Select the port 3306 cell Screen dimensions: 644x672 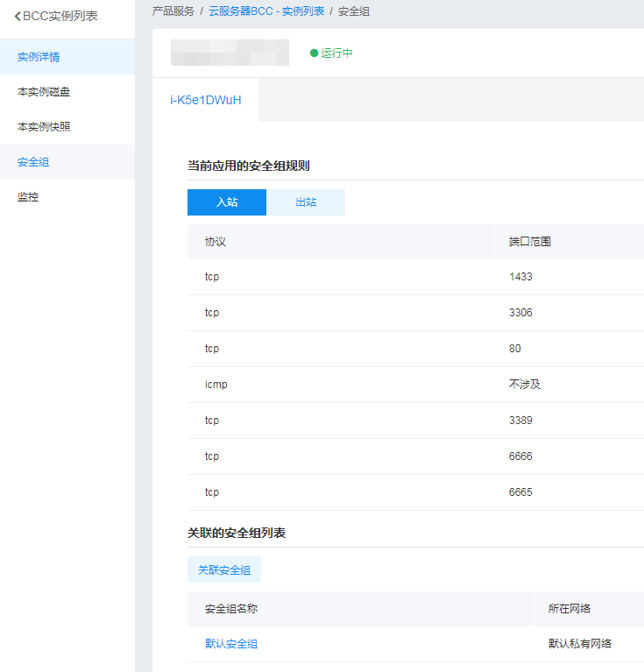click(520, 313)
